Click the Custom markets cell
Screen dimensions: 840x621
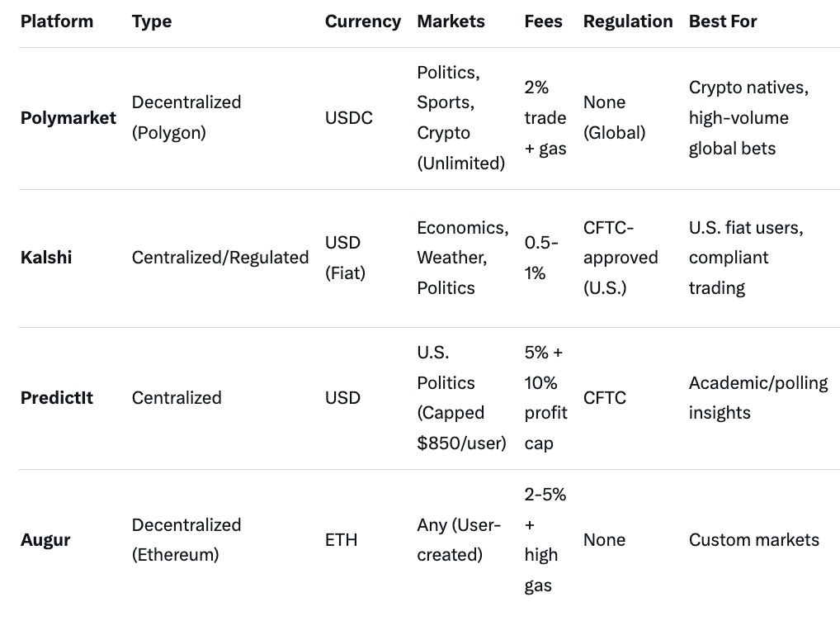coord(753,540)
